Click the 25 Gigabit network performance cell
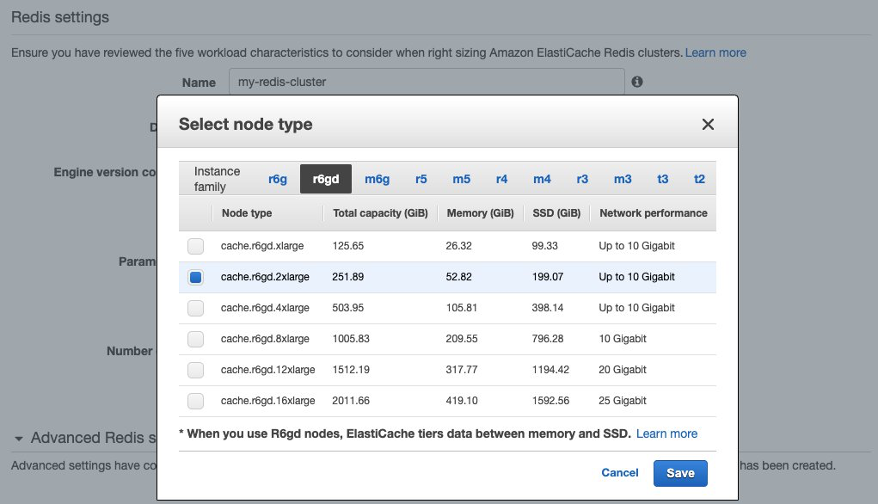The height and width of the screenshot is (504, 879). pos(622,400)
